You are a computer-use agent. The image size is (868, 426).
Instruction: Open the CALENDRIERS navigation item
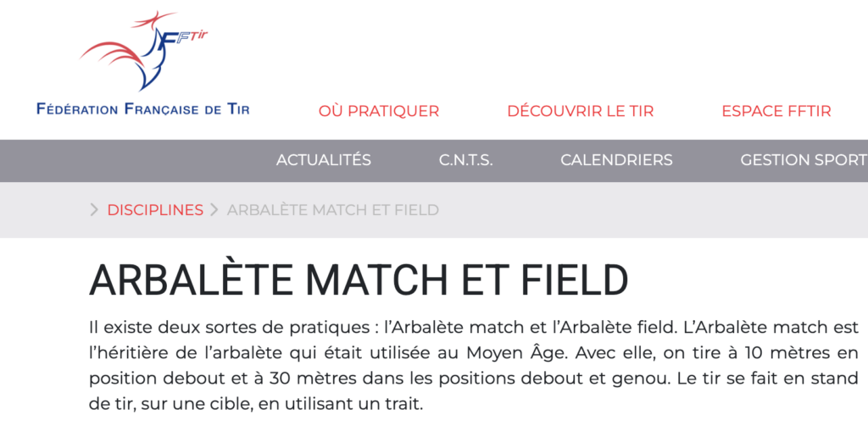pos(616,160)
